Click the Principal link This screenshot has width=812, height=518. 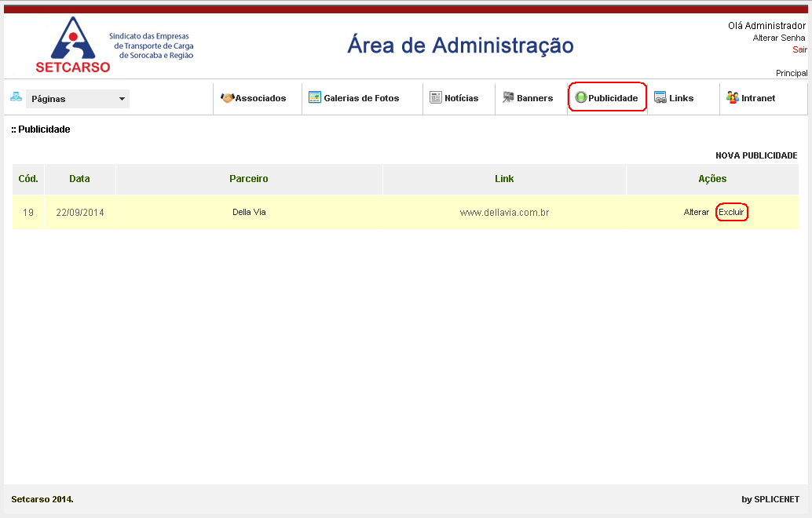click(x=792, y=74)
